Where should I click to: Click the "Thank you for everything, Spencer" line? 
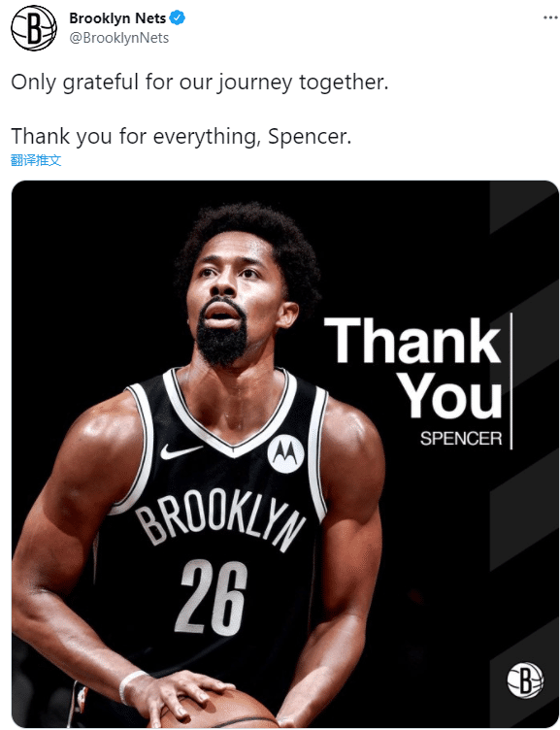[x=181, y=137]
